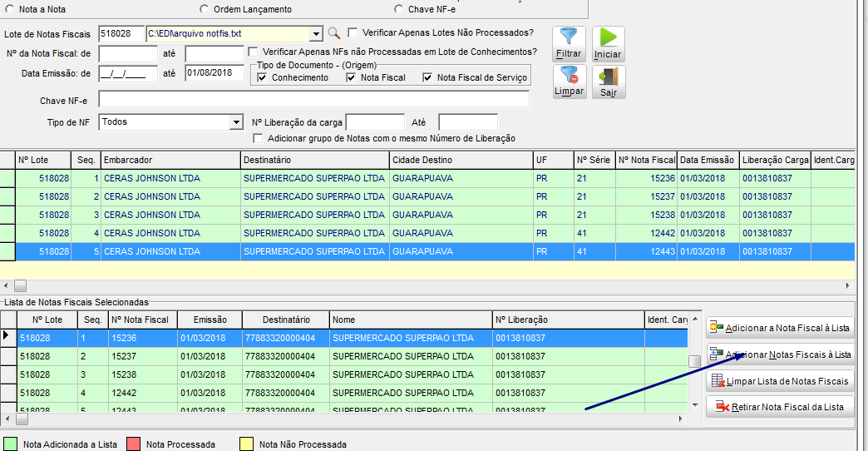Click inside the Chave NF-e input field
This screenshot has width=868, height=451.
pos(313,101)
